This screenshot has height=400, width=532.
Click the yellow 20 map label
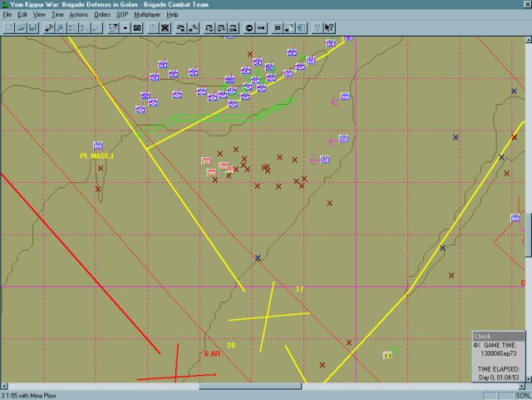(x=231, y=345)
